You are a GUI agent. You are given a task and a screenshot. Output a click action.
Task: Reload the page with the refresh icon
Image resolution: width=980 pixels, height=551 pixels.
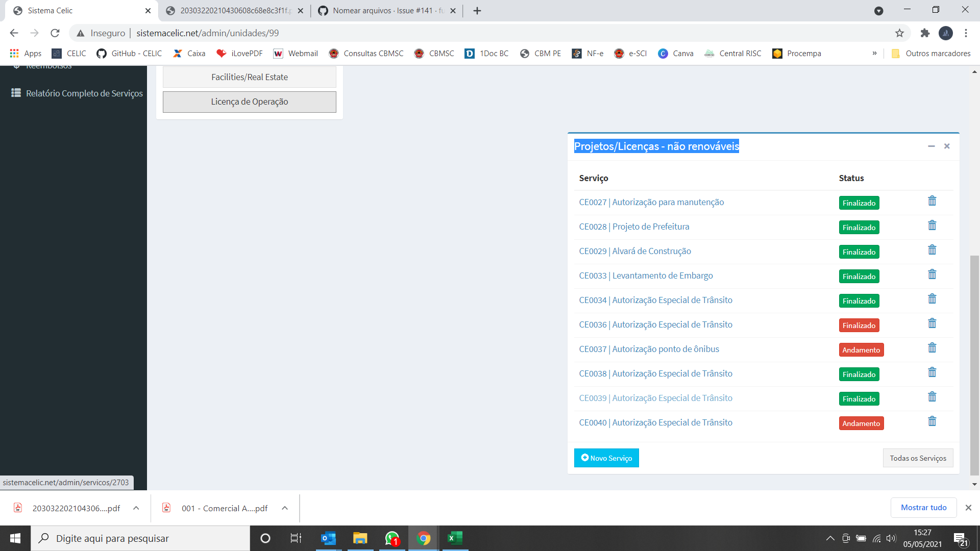click(x=55, y=33)
